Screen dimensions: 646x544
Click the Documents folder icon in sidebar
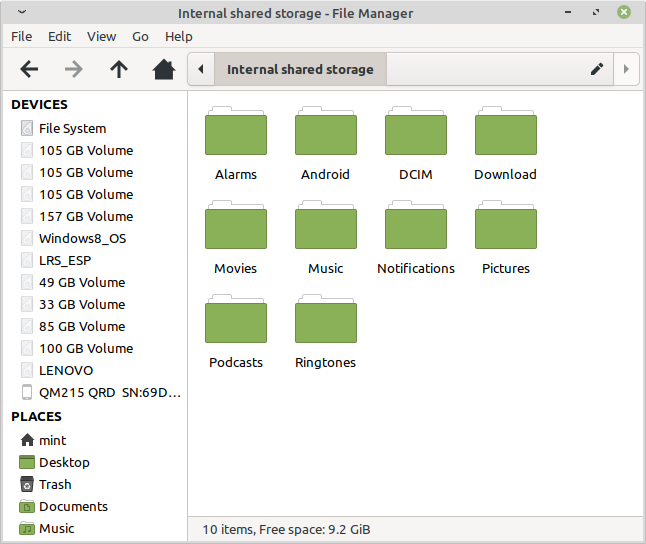27,506
